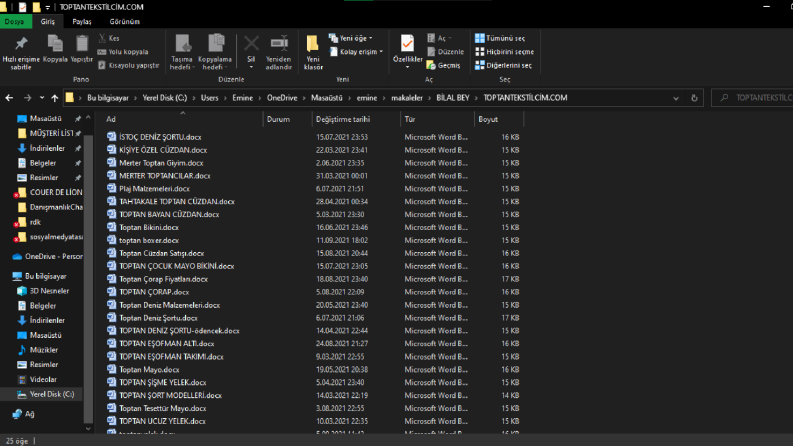Screen dimensions: 793x446
Task: Go forward with the forward arrow
Action: (27, 98)
